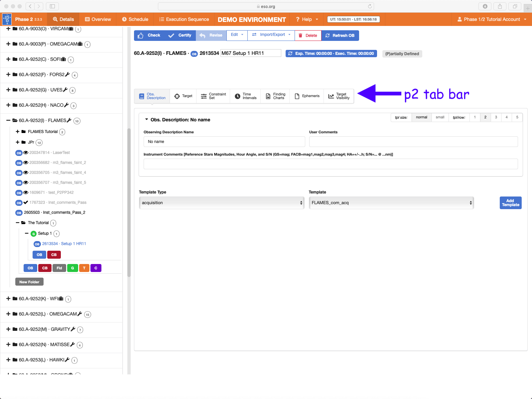This screenshot has height=399, width=532.
Task: Expand the FLAMES Tutorial folder
Action: (18, 132)
